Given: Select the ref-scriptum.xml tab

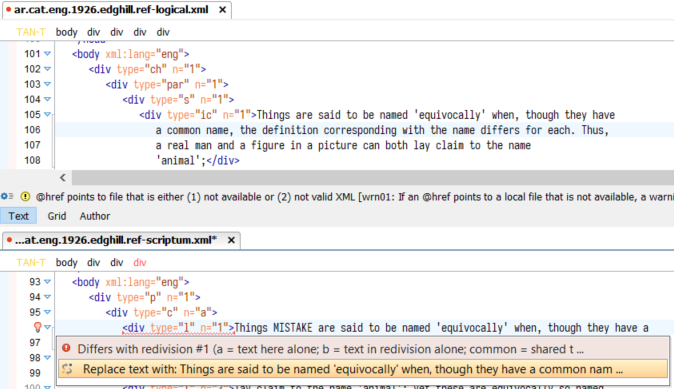Looking at the screenshot, I should [115, 240].
